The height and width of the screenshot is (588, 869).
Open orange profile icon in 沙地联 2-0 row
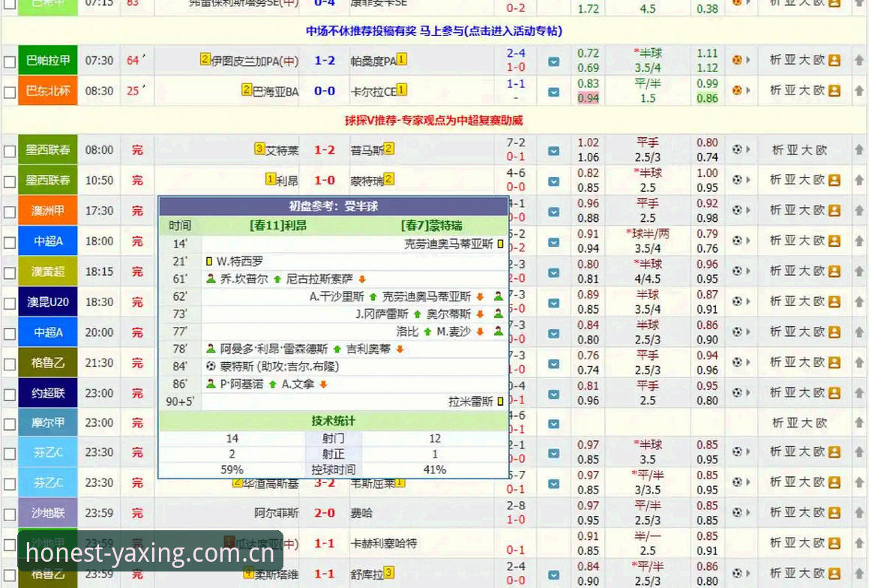point(834,513)
